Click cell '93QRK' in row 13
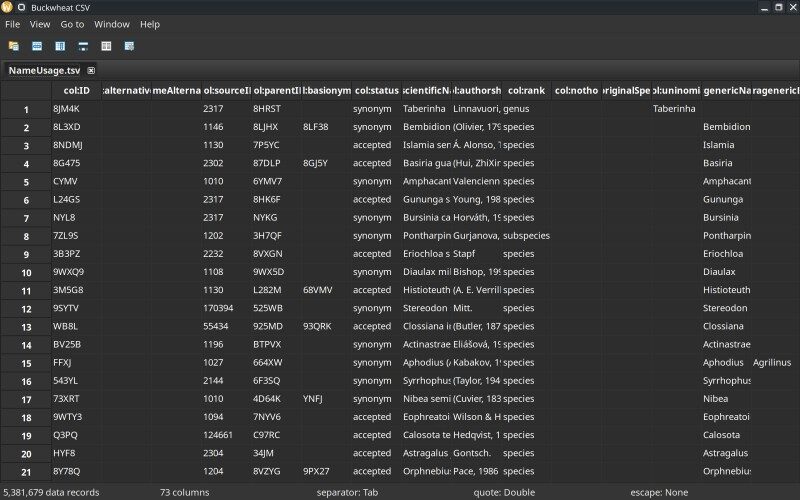800x500 pixels. (x=327, y=326)
